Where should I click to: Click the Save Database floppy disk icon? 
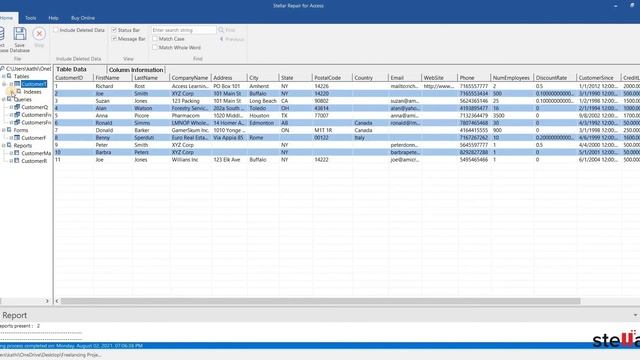[x=20, y=34]
